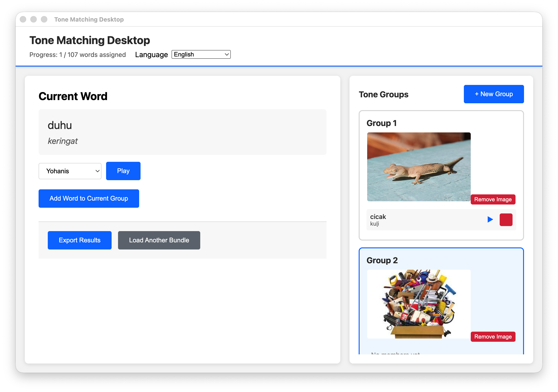The image size is (558, 392).
Task: Expand the English language selector chevron
Action: point(226,54)
